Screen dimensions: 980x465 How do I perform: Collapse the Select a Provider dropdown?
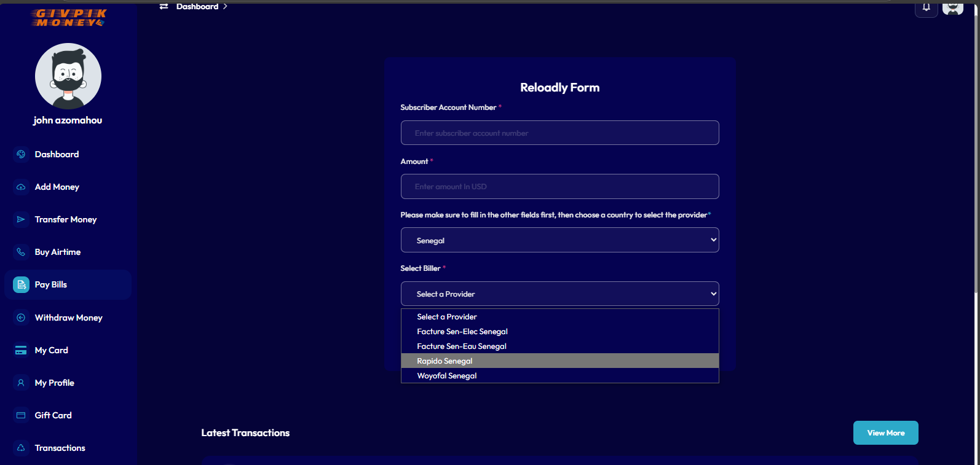[x=559, y=294]
